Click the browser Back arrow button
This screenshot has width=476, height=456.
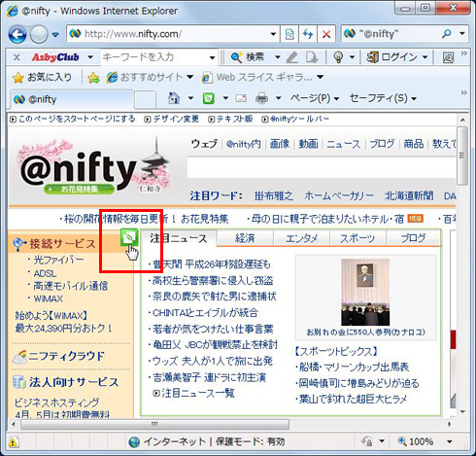[17, 34]
